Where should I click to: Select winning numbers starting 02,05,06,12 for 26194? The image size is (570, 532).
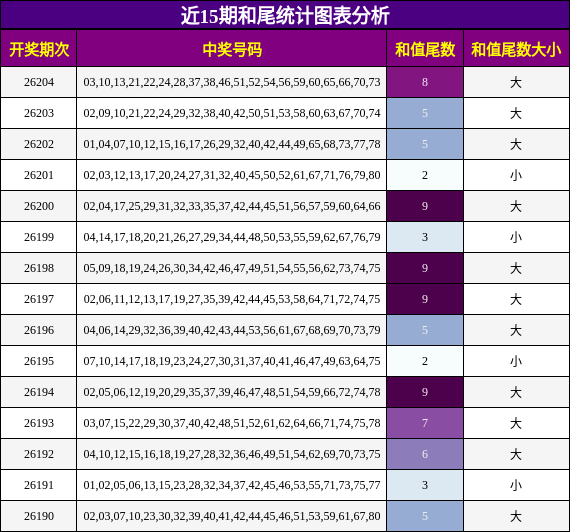[232, 392]
